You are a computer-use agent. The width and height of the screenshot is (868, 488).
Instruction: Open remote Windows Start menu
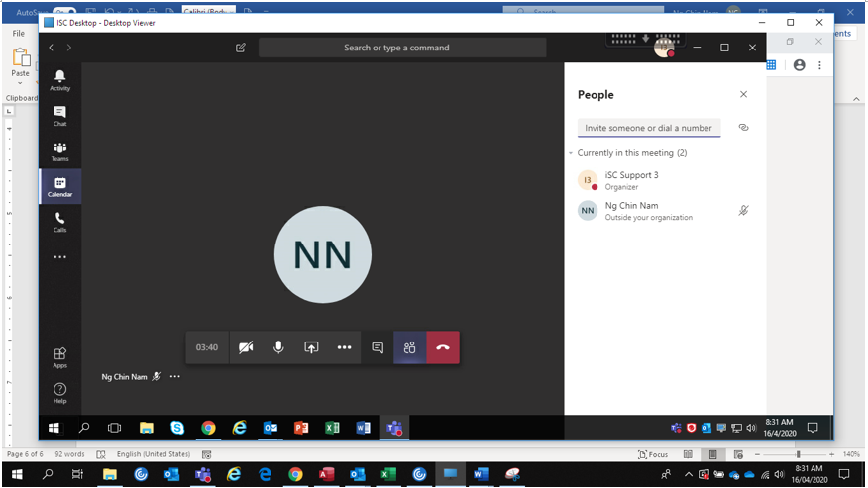tap(54, 428)
